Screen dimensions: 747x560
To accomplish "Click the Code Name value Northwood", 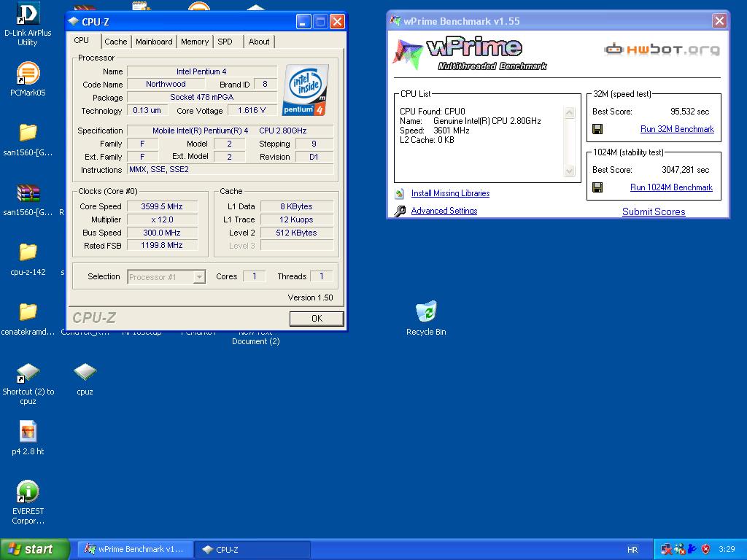I will (166, 85).
